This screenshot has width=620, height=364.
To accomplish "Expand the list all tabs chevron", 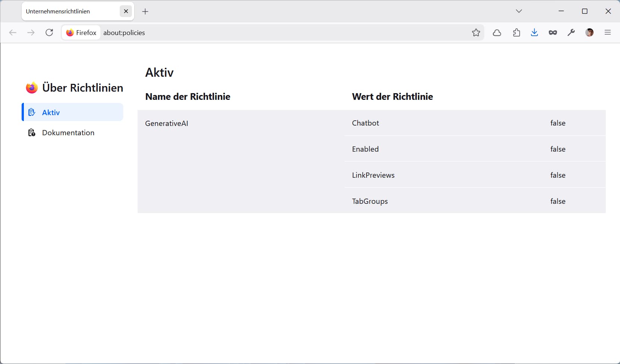I will [519, 11].
